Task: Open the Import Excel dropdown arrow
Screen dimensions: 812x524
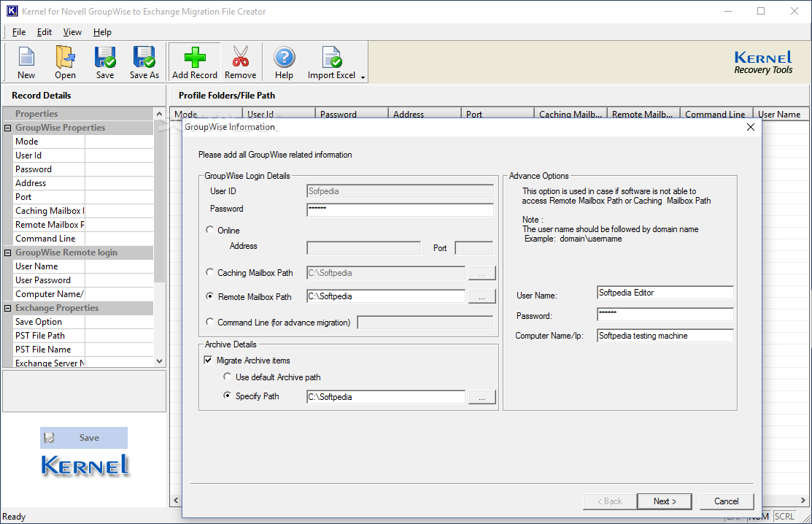Action: (363, 77)
